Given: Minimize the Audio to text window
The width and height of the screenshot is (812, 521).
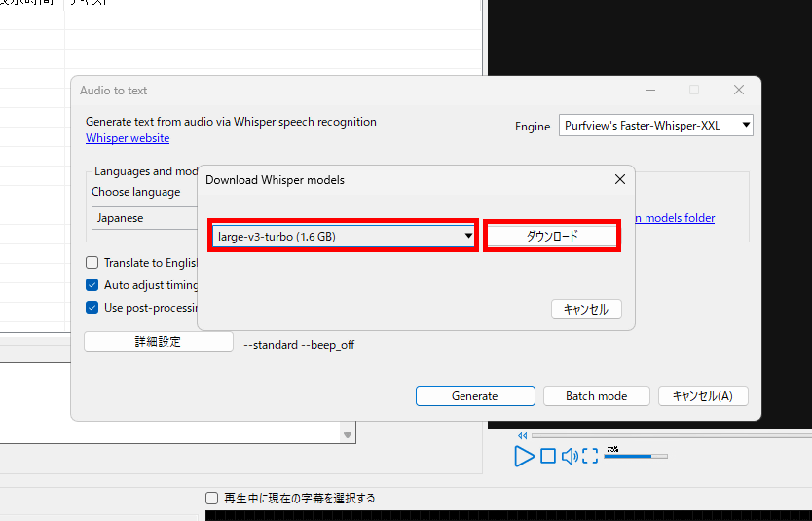Looking at the screenshot, I should pos(650,91).
